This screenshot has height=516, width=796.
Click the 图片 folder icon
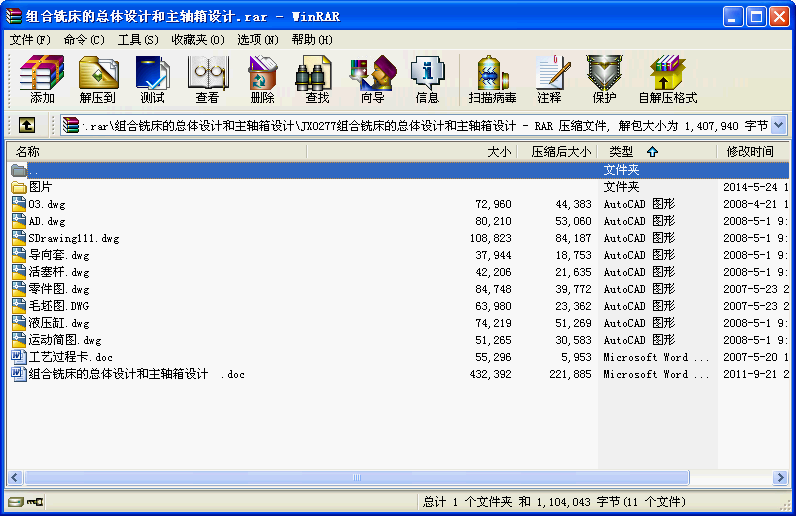click(x=19, y=187)
